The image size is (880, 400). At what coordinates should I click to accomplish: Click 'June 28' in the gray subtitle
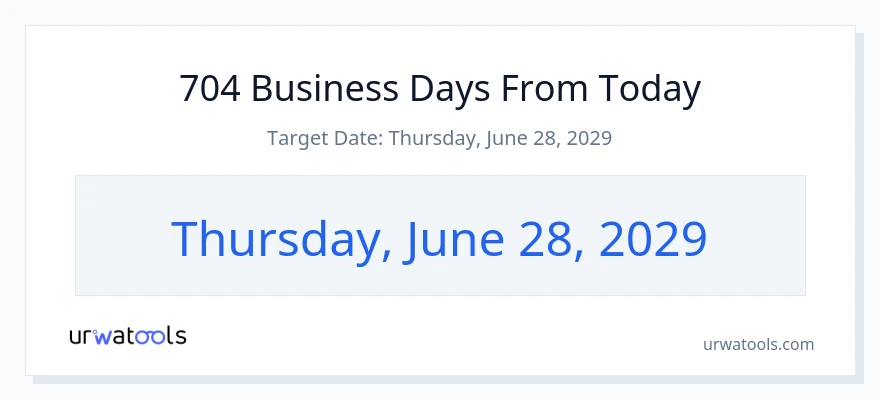[x=521, y=138]
